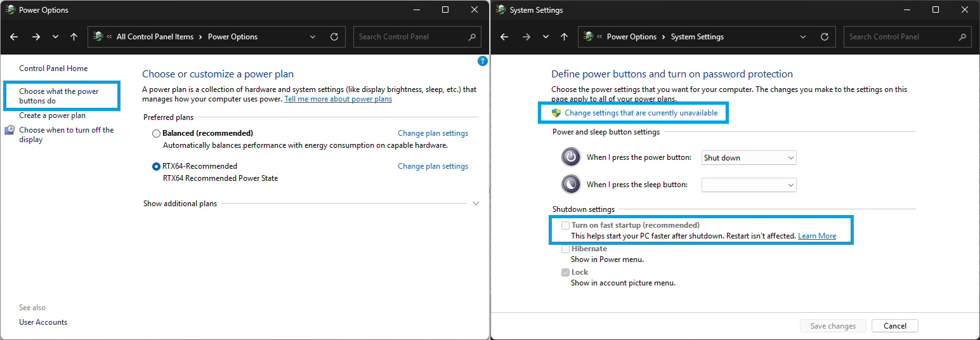Click the UAC shield icon
980x340 pixels.
tap(556, 113)
